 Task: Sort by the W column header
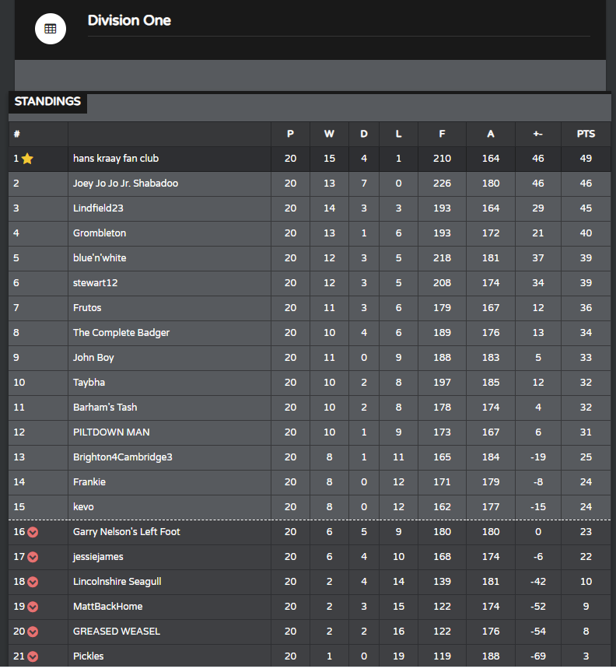point(329,134)
